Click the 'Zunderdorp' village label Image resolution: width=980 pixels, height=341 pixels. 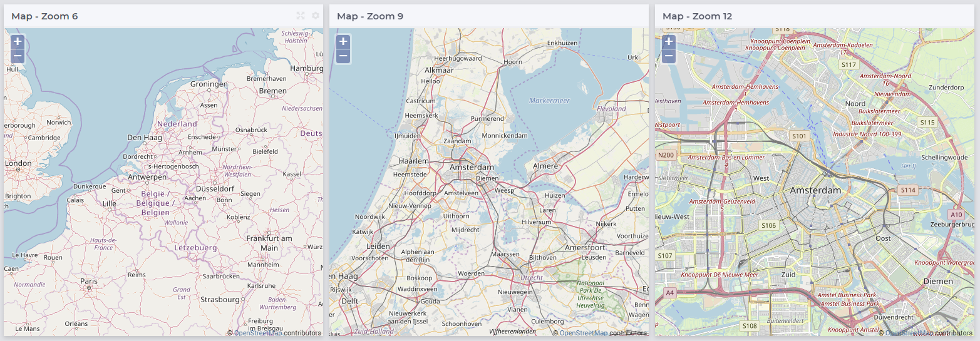point(947,88)
